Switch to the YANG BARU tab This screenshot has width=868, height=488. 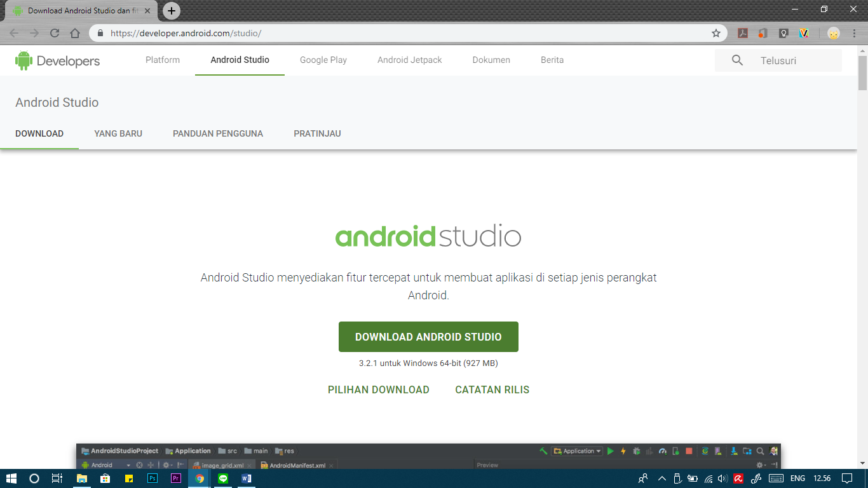118,134
